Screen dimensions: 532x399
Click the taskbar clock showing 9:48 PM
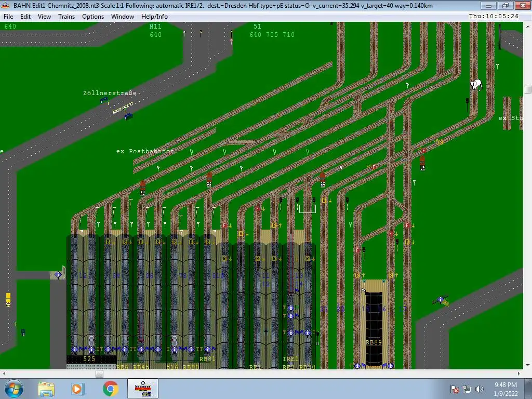(x=506, y=389)
